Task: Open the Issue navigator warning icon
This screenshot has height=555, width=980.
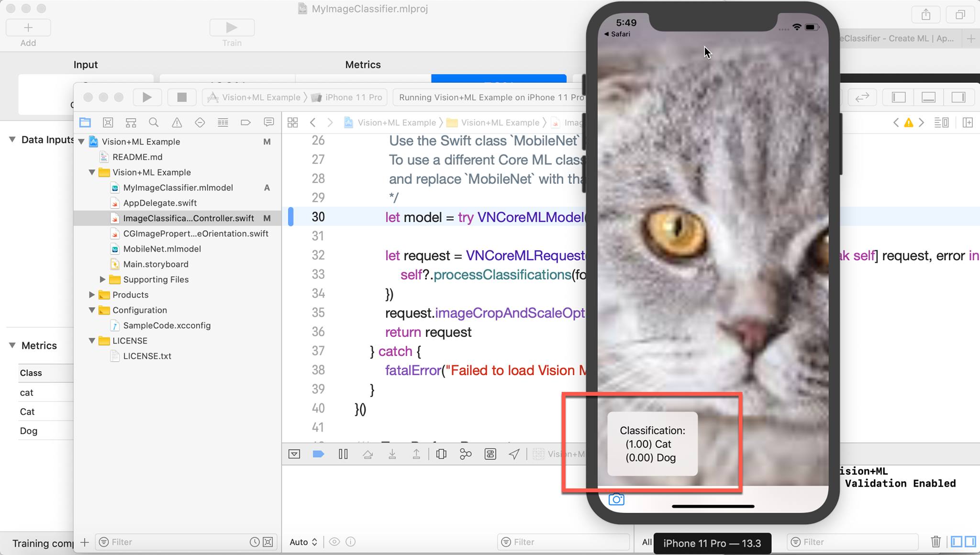Action: (177, 122)
